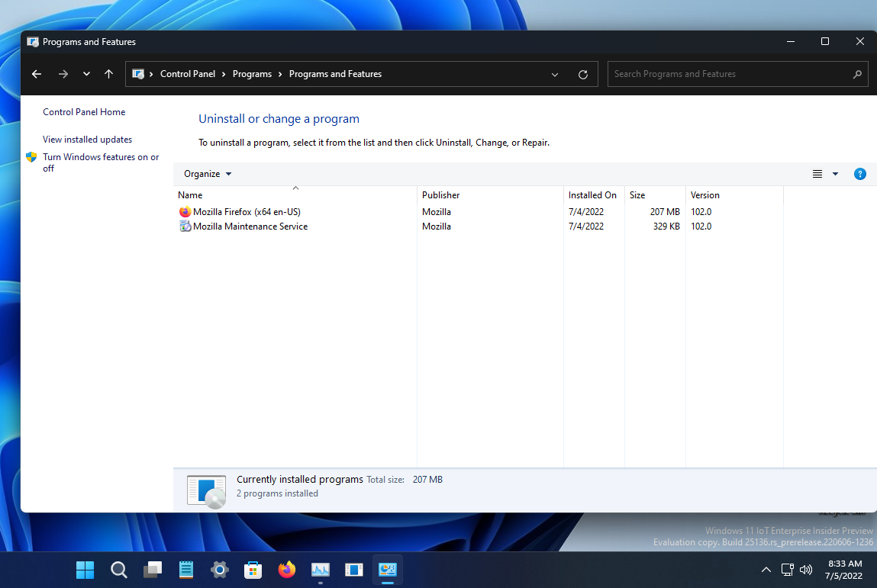Open clock showing 8:33 AM
Screen dimensions: 877x588
tap(844, 570)
